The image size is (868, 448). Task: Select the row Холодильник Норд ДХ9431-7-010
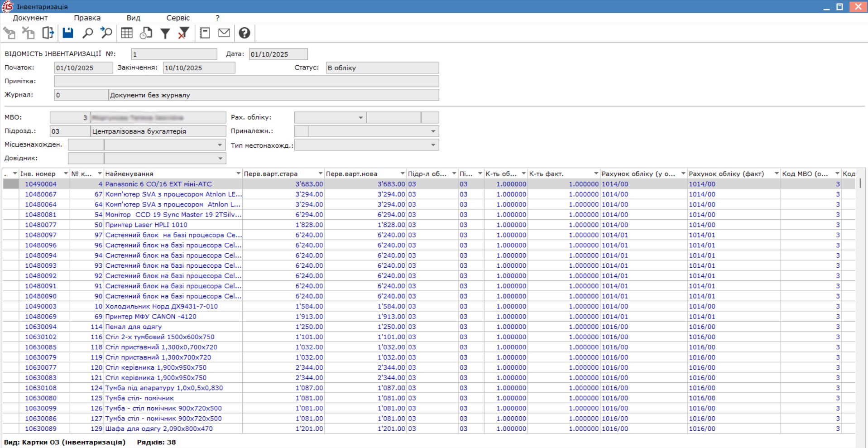(161, 306)
